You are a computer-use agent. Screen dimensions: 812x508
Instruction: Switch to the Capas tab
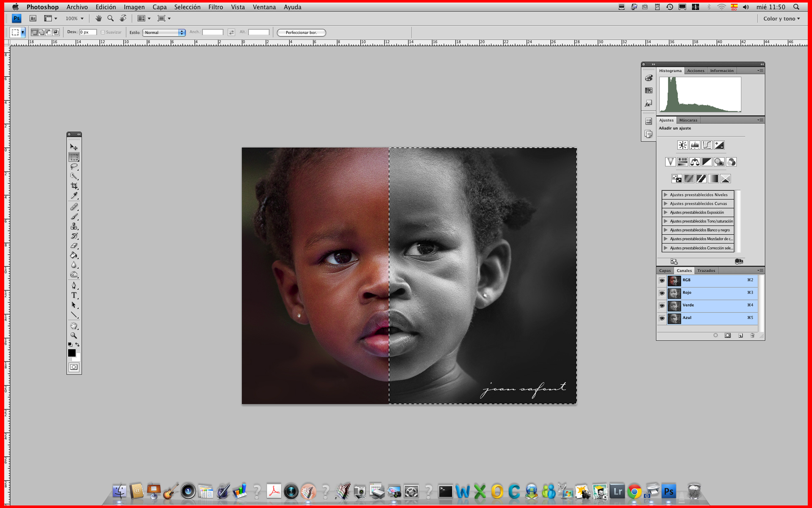click(x=665, y=271)
